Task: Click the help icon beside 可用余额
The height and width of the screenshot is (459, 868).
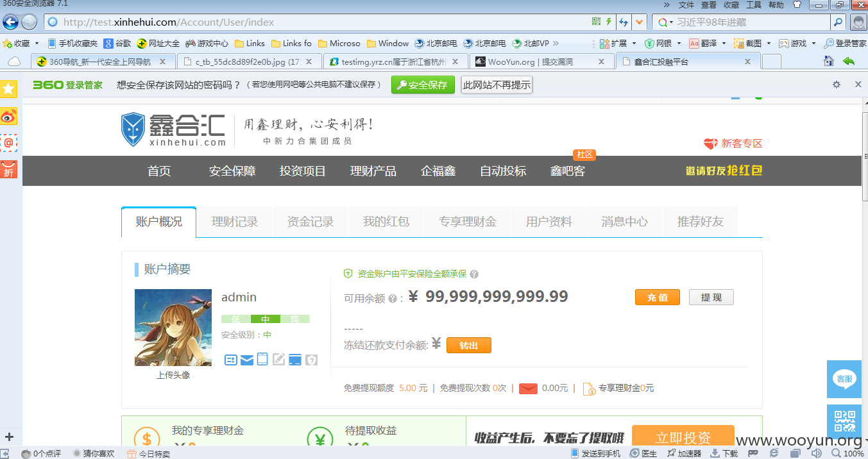Action: 392,298
